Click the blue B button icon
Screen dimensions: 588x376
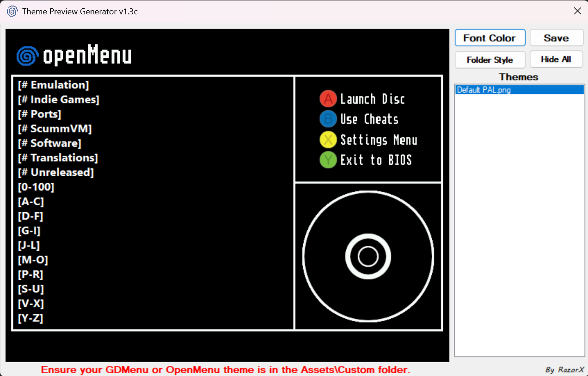[x=328, y=119]
